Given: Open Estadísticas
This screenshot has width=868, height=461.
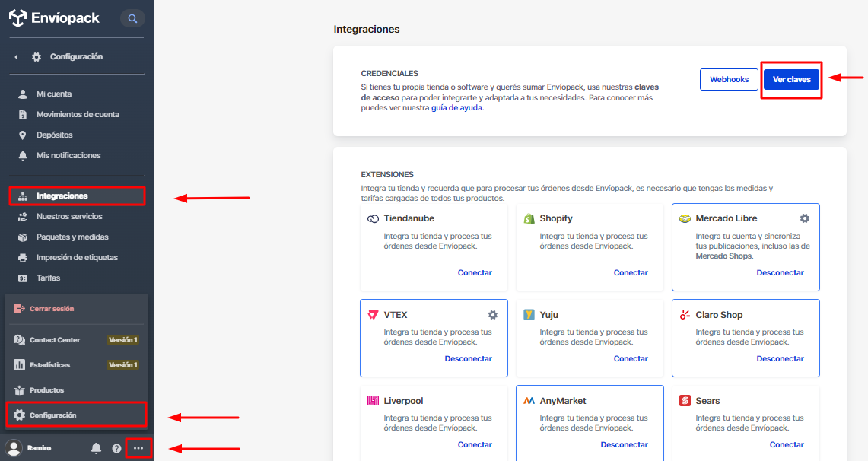Looking at the screenshot, I should click(x=49, y=364).
